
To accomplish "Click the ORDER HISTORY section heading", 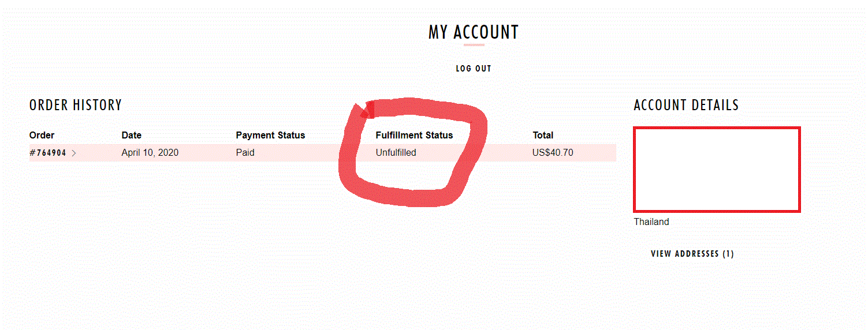I will (x=76, y=105).
